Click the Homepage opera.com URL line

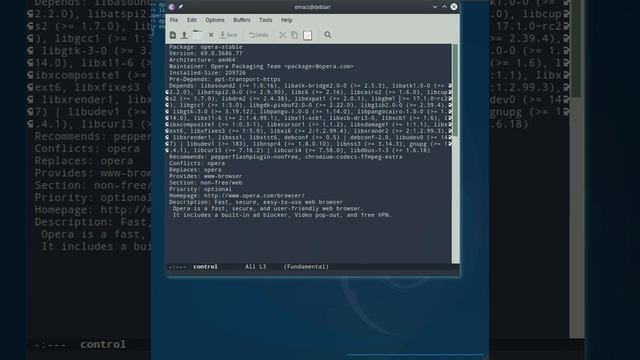coord(237,196)
